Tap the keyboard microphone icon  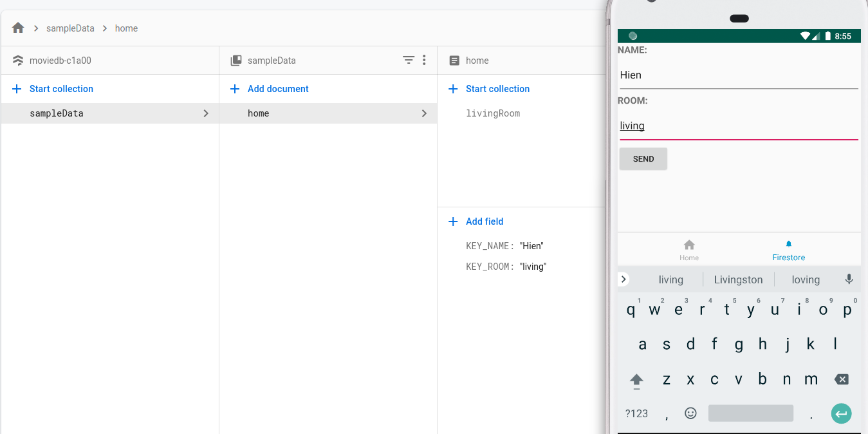pos(849,279)
